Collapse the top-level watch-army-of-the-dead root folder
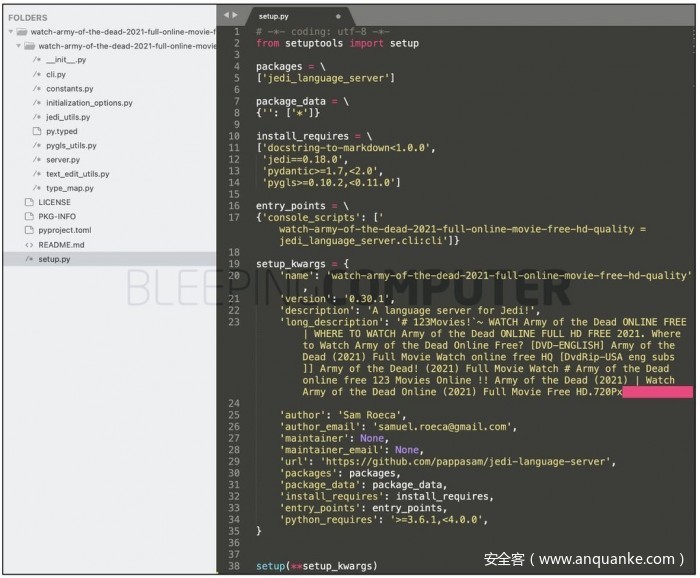The height and width of the screenshot is (578, 700). pyautogui.click(x=11, y=32)
